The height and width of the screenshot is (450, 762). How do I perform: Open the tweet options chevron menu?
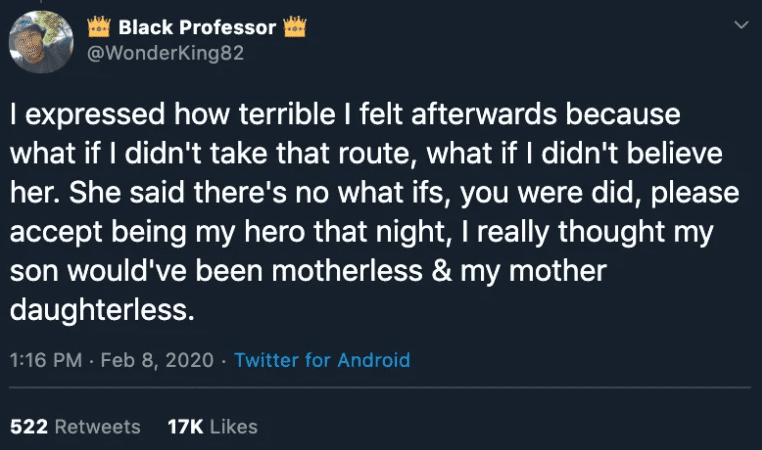(741, 25)
